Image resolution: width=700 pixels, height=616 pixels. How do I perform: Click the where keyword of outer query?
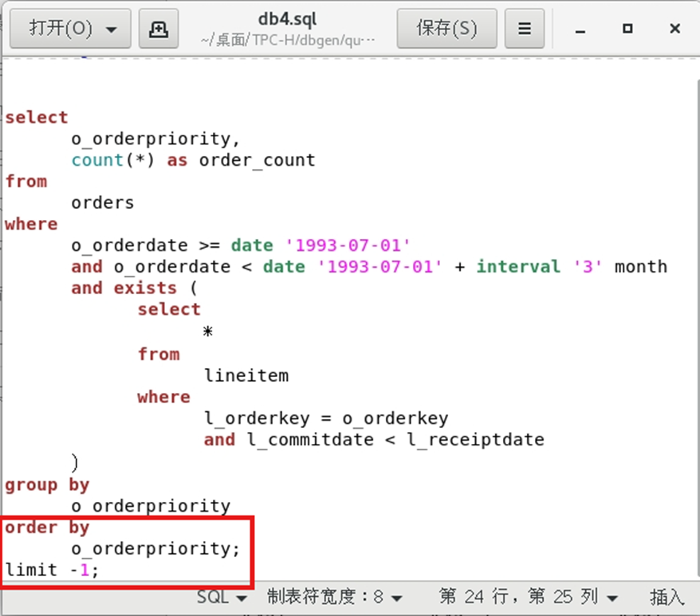click(31, 224)
